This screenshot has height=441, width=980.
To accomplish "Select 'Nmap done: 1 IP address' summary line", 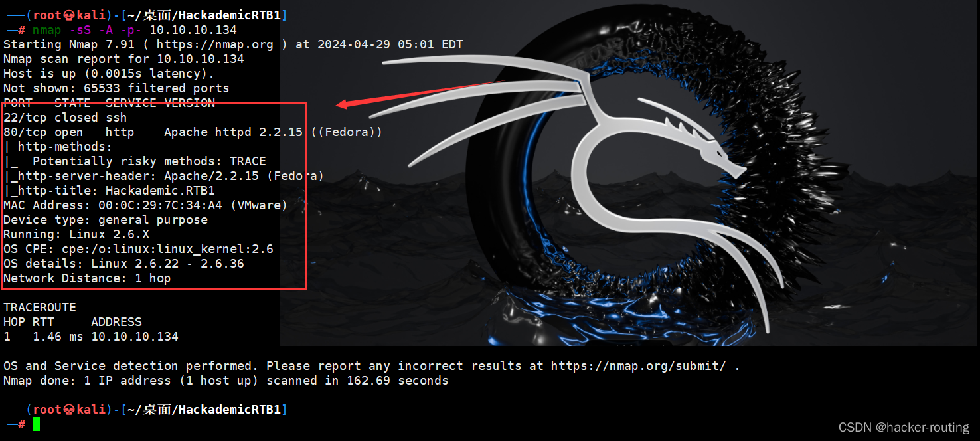I will coord(226,381).
